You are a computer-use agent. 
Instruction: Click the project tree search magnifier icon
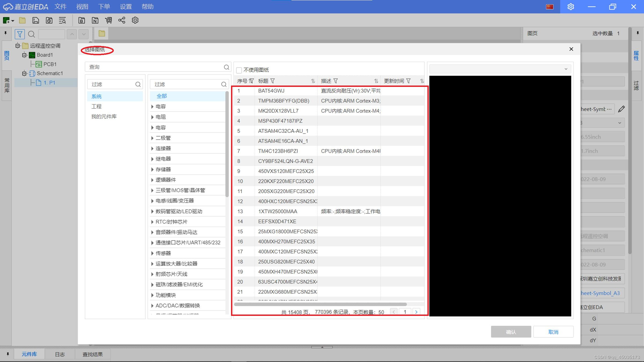click(x=31, y=34)
